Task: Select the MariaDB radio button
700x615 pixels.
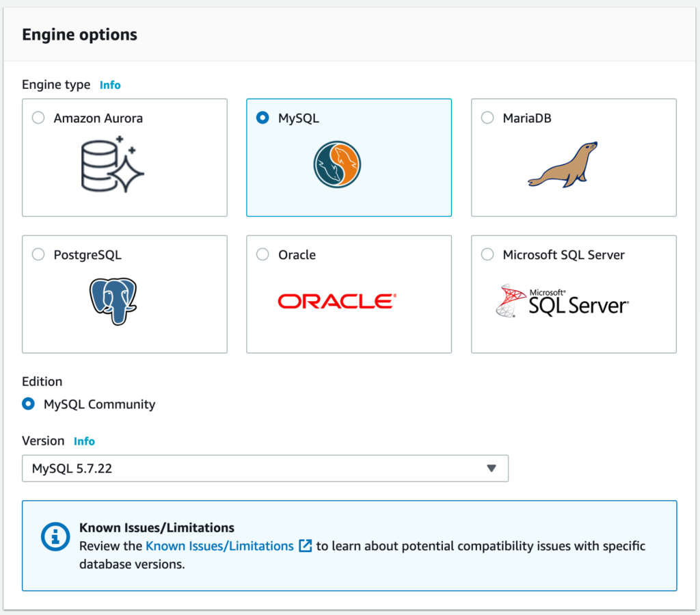Action: pos(487,118)
